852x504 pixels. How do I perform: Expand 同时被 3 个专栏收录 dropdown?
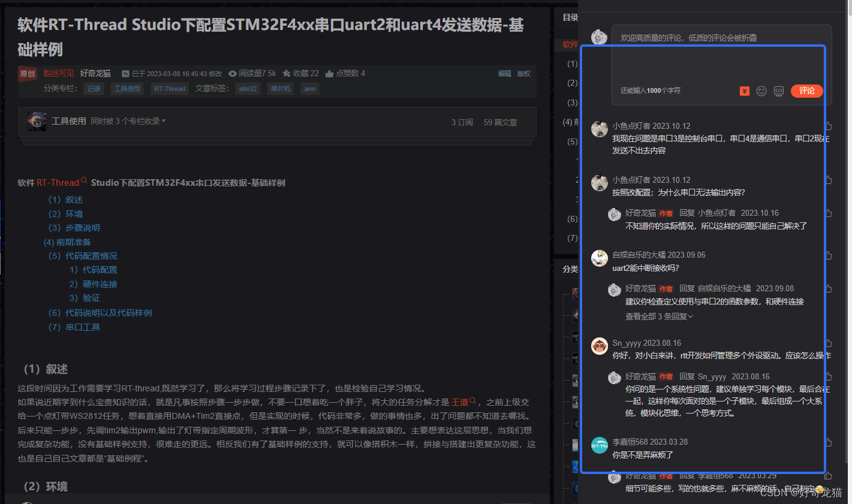[x=128, y=121]
